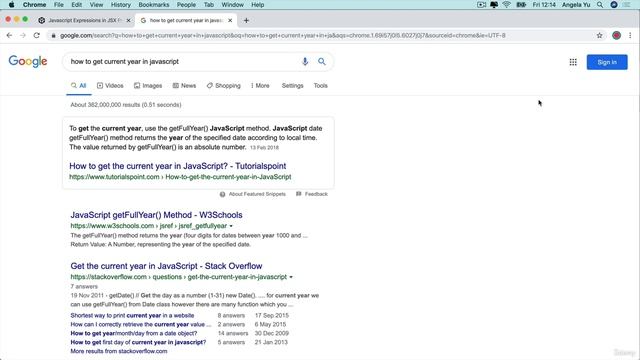Image resolution: width=640 pixels, height=360 pixels.
Task: Open Spotlight search in menu bar
Action: point(600,5)
